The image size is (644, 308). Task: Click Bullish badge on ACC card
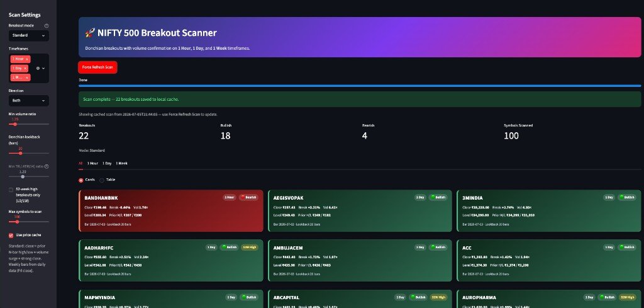coord(627,247)
